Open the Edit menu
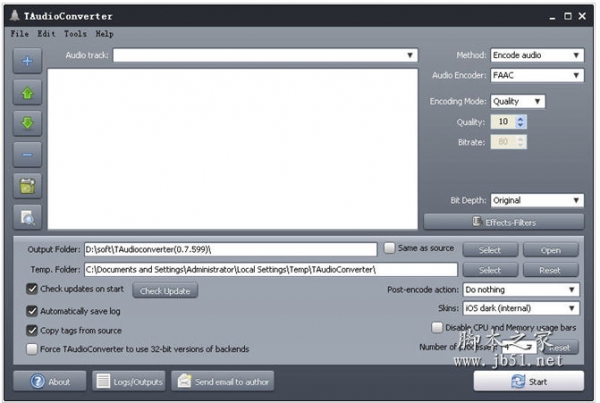 46,34
